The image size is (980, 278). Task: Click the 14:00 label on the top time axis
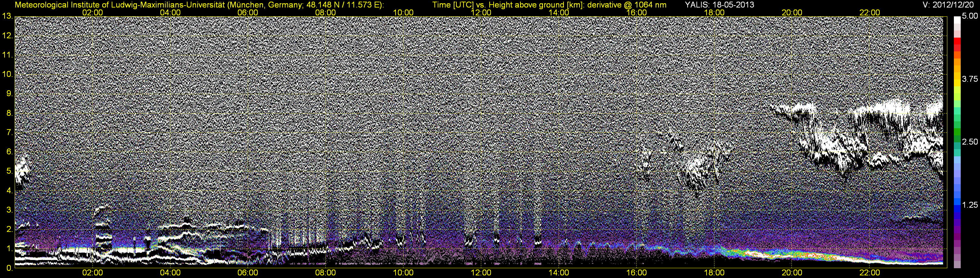[x=559, y=12]
